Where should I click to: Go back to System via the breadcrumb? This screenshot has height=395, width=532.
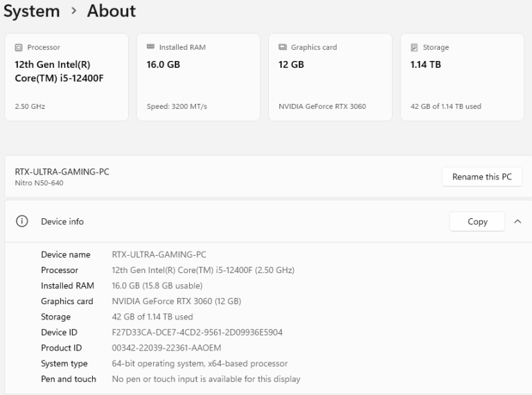click(32, 11)
